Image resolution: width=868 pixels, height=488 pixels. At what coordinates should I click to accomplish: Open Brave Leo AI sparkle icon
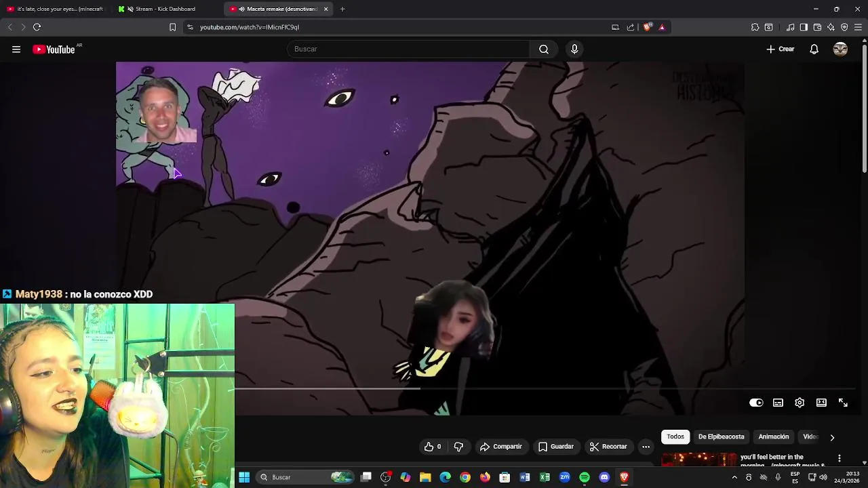831,27
